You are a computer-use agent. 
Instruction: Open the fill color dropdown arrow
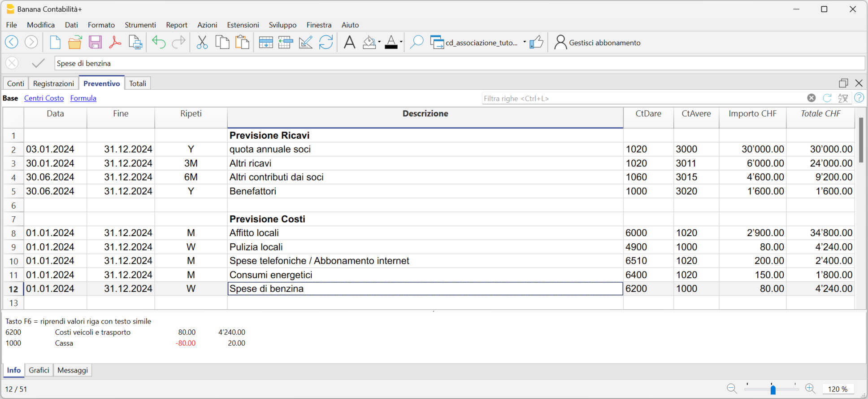(379, 42)
